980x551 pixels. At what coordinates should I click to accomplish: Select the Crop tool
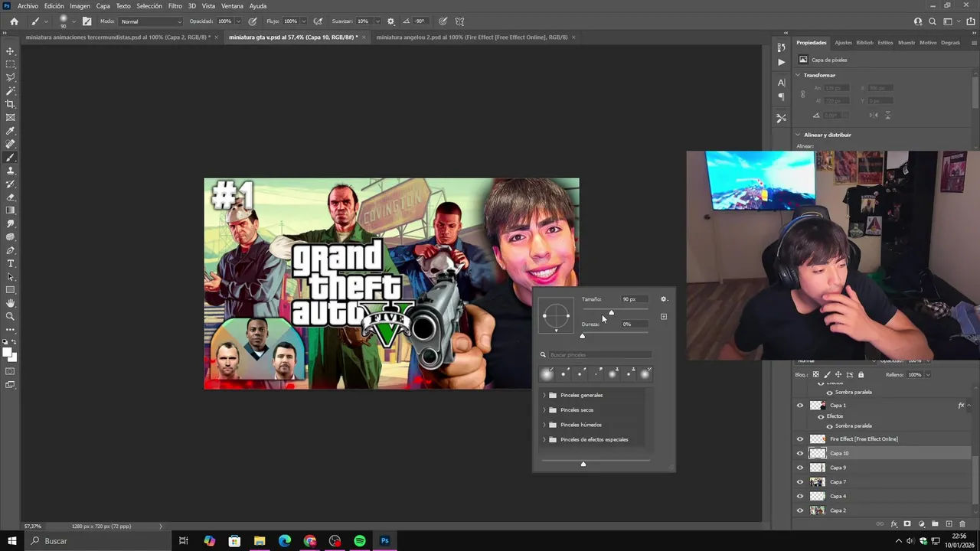click(x=11, y=104)
